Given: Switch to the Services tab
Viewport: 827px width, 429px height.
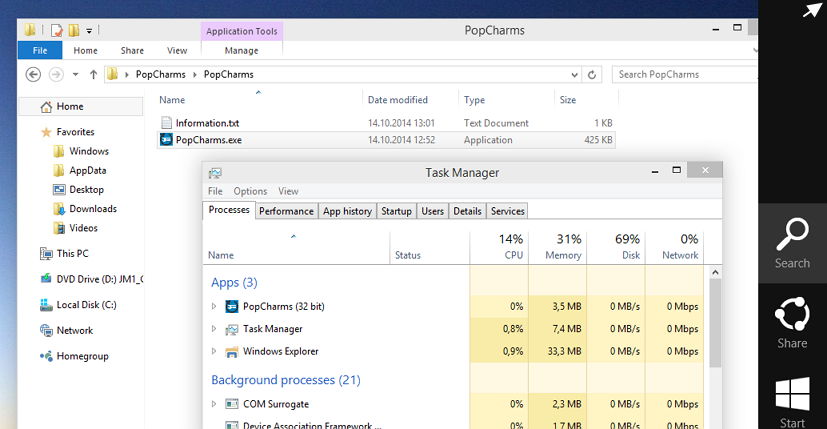Looking at the screenshot, I should click(507, 211).
